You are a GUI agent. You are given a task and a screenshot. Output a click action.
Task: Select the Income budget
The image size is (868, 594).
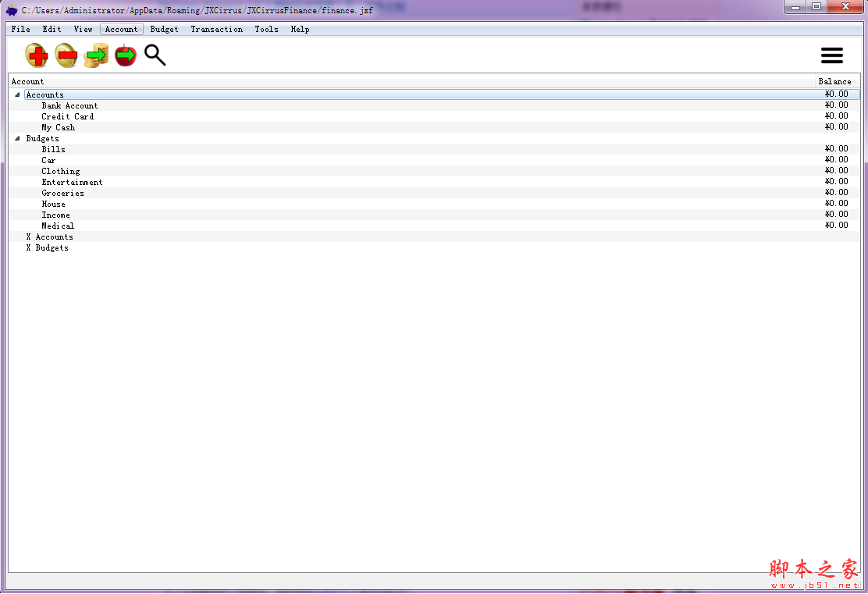pyautogui.click(x=434, y=215)
